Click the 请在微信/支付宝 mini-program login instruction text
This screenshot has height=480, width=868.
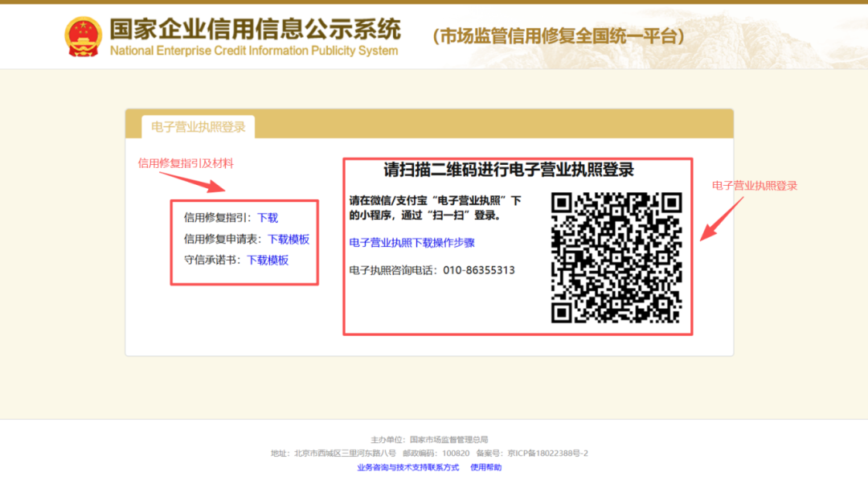[435, 207]
